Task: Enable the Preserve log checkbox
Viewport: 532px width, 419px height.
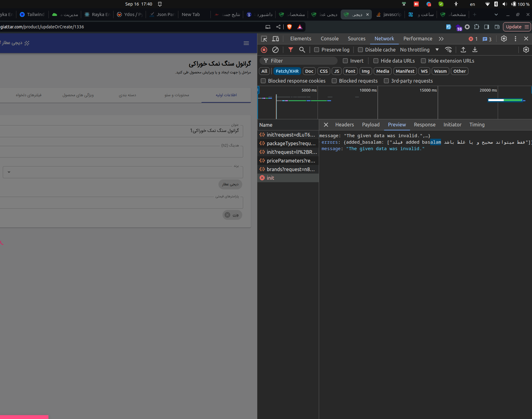Action: [x=317, y=50]
